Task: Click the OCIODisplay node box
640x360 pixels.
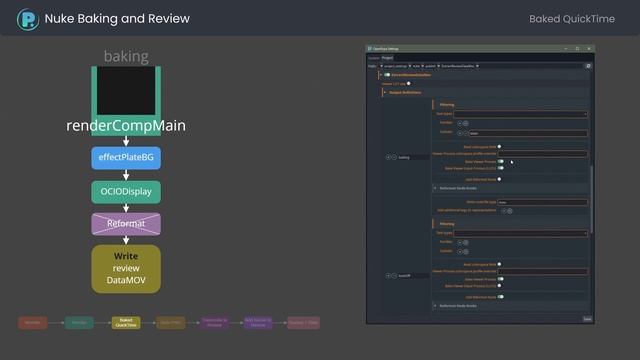Action: coord(126,192)
